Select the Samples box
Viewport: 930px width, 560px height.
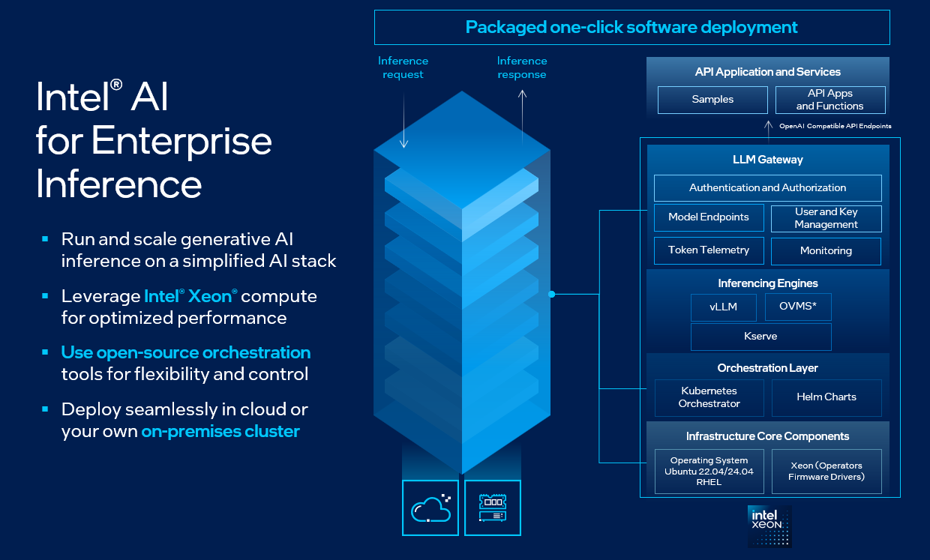(x=712, y=100)
